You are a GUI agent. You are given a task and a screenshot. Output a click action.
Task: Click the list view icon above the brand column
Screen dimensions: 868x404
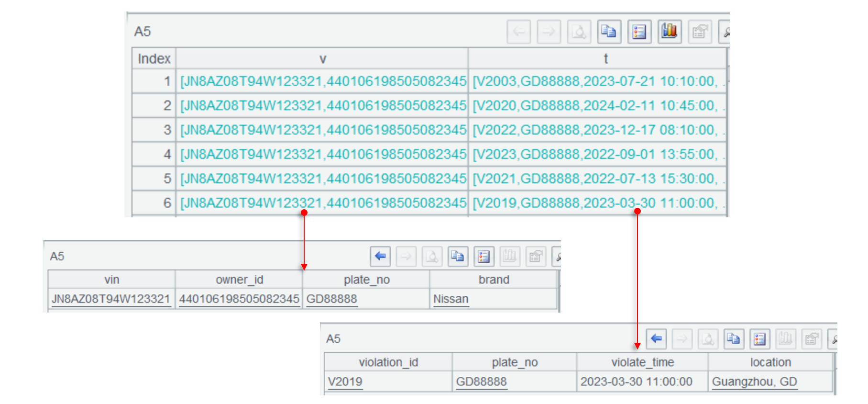coord(483,257)
